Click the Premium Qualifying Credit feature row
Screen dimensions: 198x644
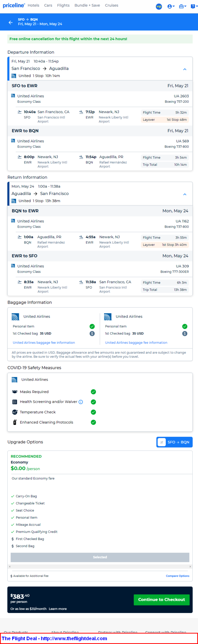(34, 532)
